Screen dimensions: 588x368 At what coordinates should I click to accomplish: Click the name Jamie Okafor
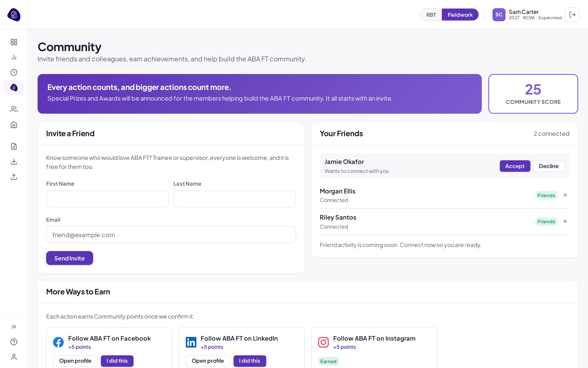click(344, 162)
